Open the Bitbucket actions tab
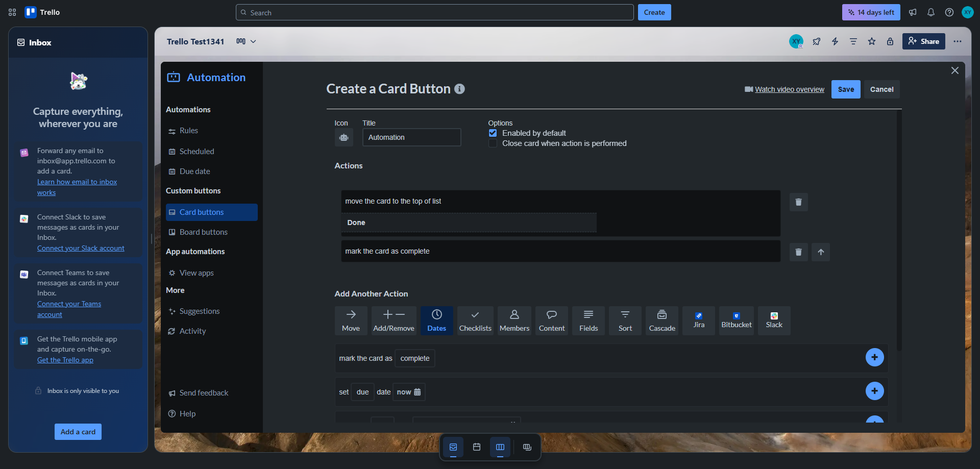 click(737, 320)
